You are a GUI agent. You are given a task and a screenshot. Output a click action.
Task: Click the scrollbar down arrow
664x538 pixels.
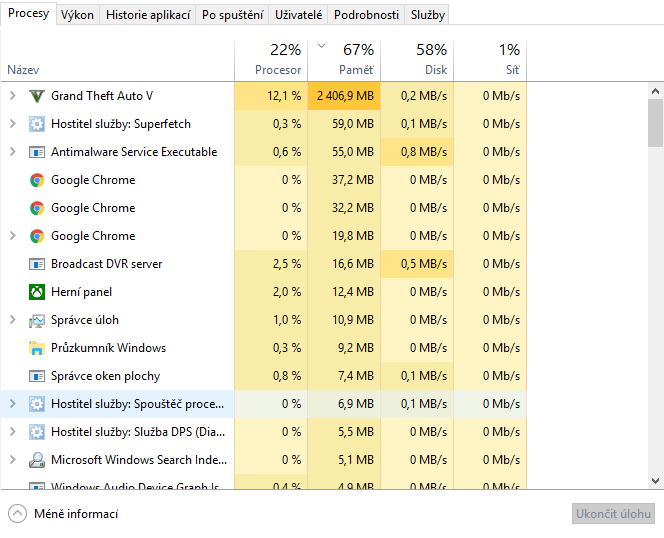point(655,481)
